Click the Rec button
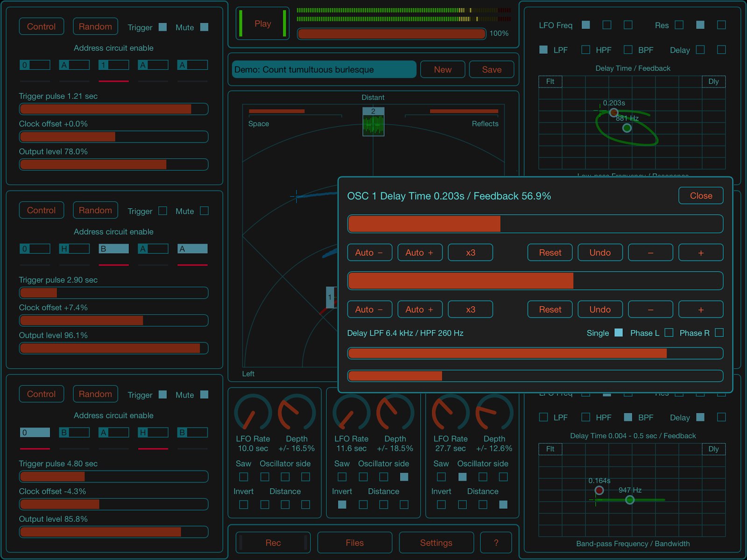The width and height of the screenshot is (747, 560). (273, 543)
